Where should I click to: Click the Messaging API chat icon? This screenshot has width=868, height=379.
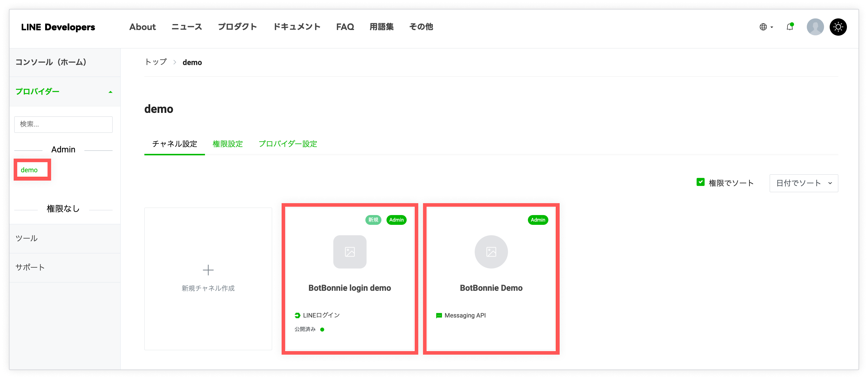click(x=439, y=315)
